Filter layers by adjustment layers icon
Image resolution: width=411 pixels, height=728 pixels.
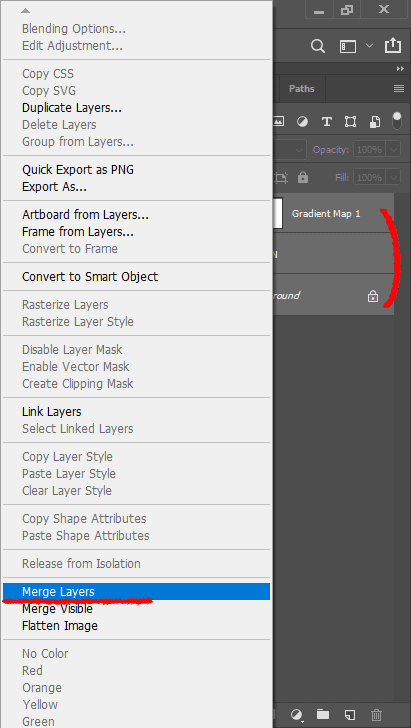tap(302, 122)
